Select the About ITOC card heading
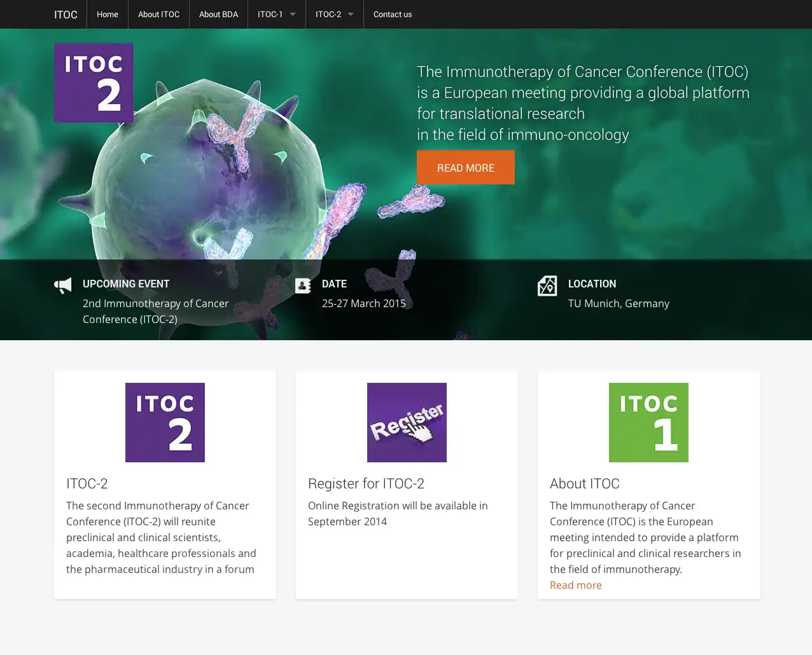Viewport: 812px width, 655px height. click(584, 483)
